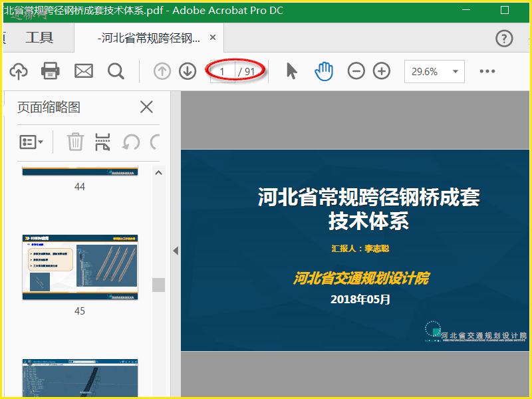Click the presenter text 汇报人：李志聪

pos(360,248)
